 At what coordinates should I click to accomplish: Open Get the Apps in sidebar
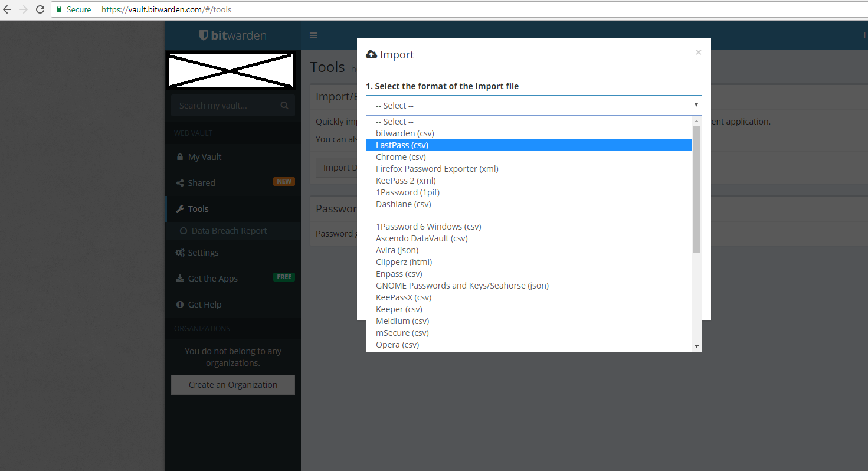(x=233, y=279)
